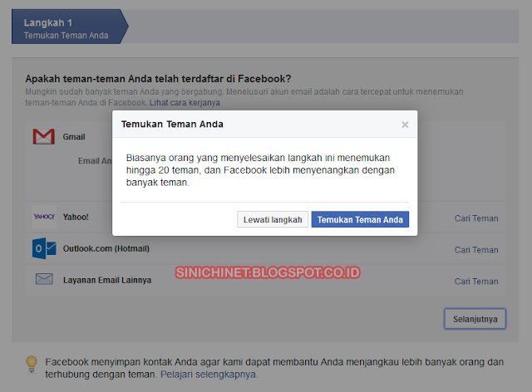Click the Gmail envelope icon

point(44,136)
